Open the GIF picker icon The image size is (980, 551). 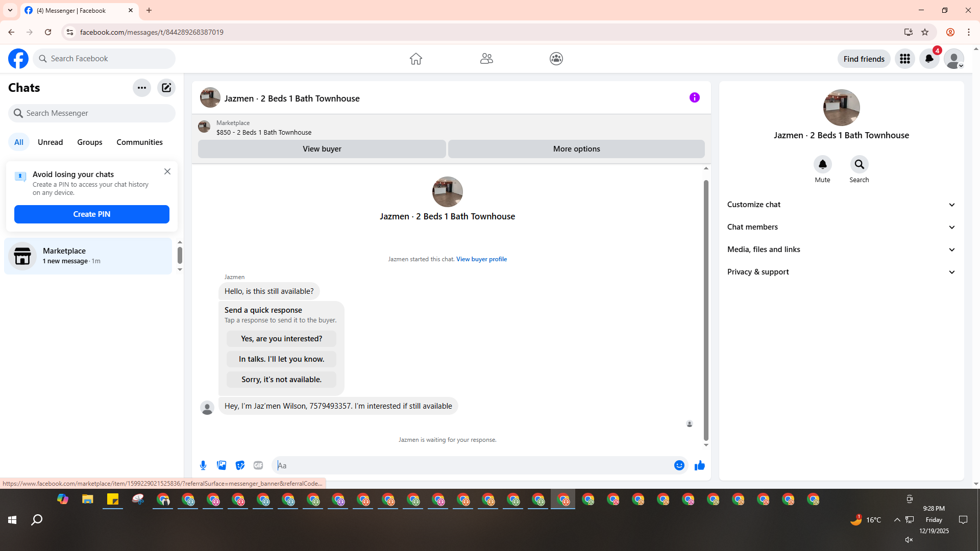258,465
